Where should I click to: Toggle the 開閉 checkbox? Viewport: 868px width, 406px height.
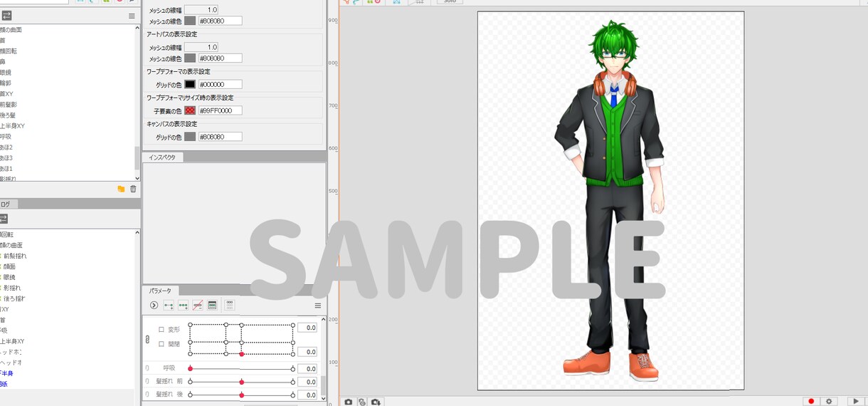click(x=162, y=344)
